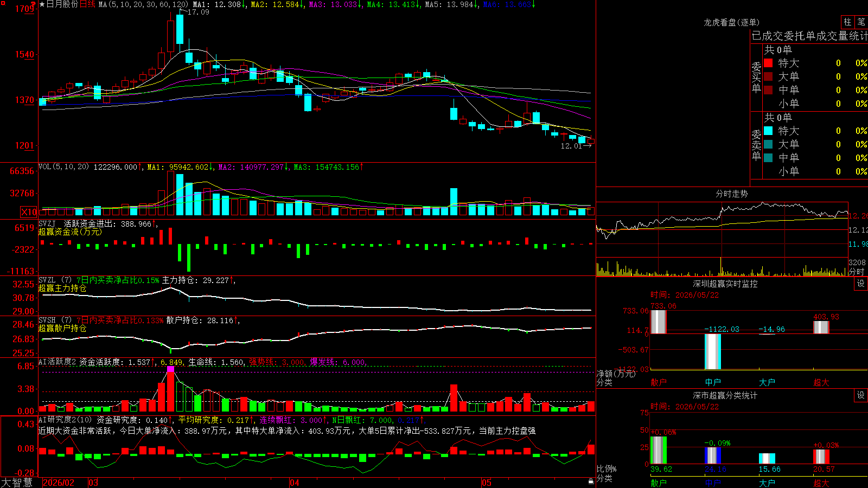Screen dimensions: 868x488
Task: Click the 分时走势 panel title
Action: tap(731, 194)
